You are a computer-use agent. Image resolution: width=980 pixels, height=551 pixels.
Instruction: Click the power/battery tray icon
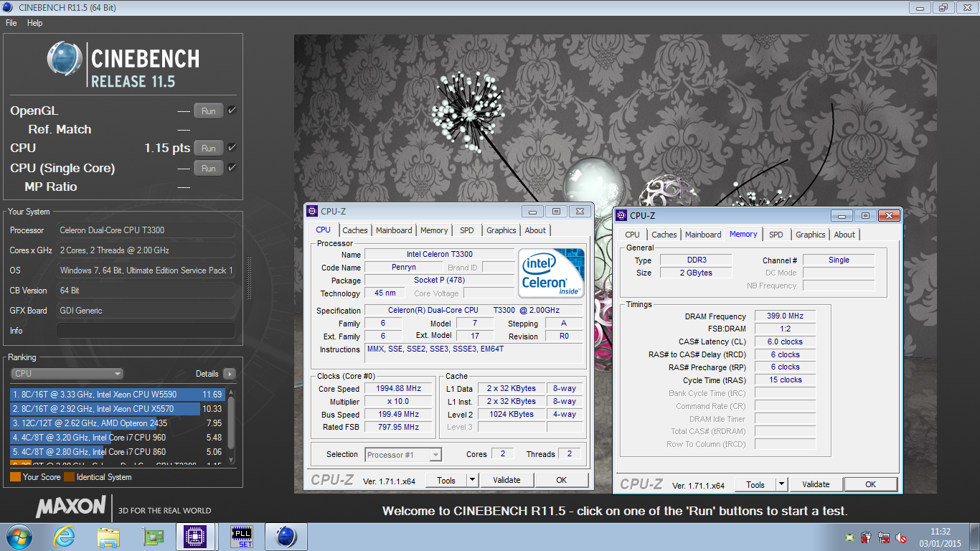(x=867, y=537)
